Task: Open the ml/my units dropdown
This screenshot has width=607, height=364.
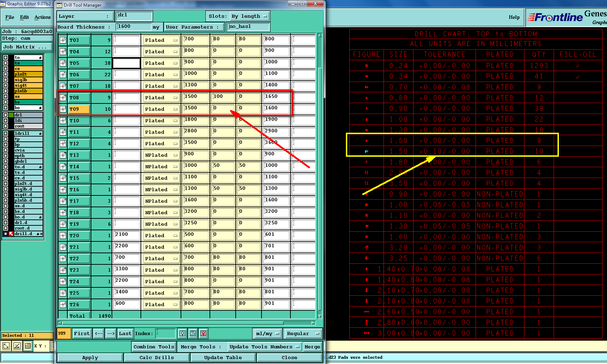Action: point(267,334)
